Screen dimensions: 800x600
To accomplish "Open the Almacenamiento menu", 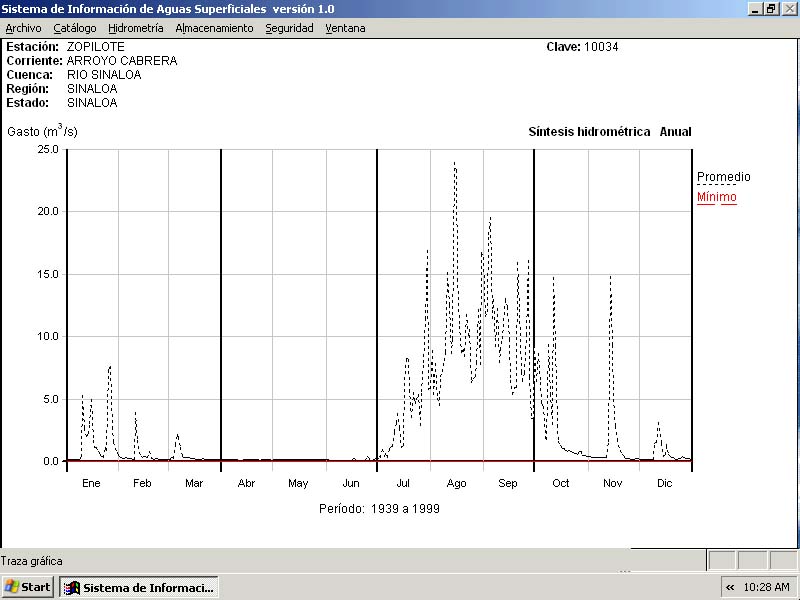I will point(214,28).
